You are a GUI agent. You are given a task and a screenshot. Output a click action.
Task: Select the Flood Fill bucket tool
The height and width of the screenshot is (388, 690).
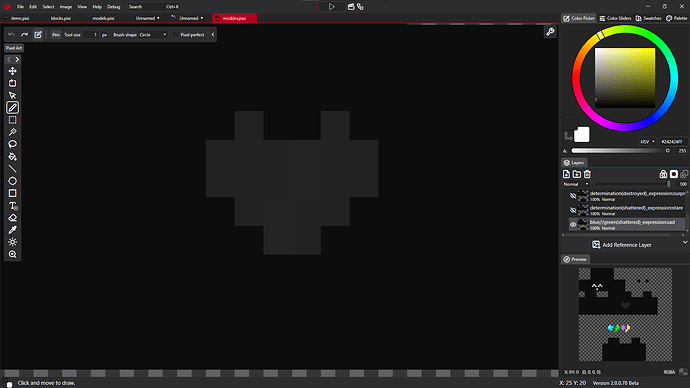pos(12,157)
